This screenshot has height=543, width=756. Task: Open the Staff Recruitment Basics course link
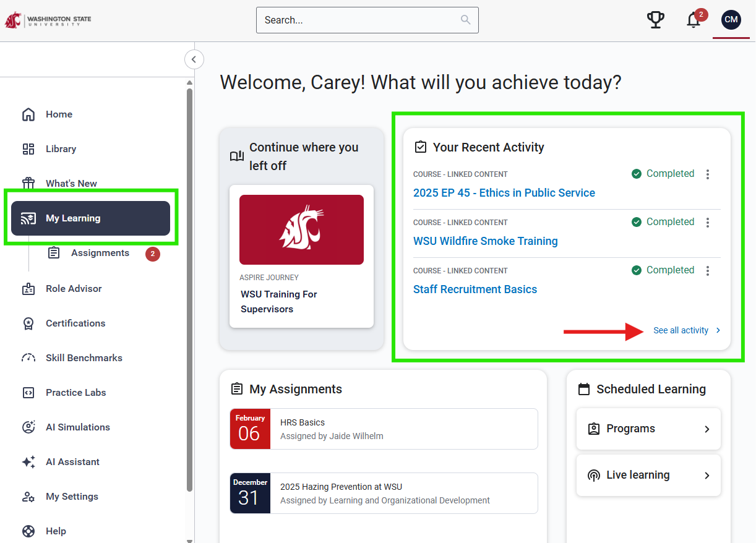click(x=475, y=289)
